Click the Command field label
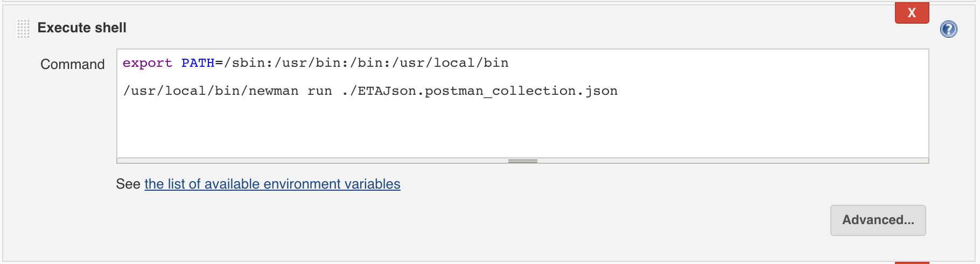Screen dimensions: 980x264 [x=73, y=64]
